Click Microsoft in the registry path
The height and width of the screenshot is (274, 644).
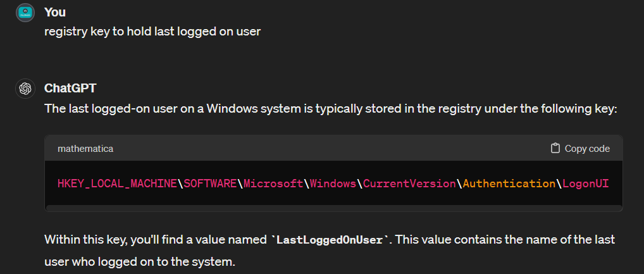[x=273, y=184]
